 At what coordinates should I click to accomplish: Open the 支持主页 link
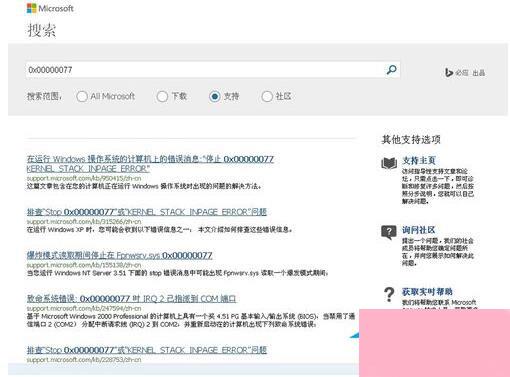[419, 160]
